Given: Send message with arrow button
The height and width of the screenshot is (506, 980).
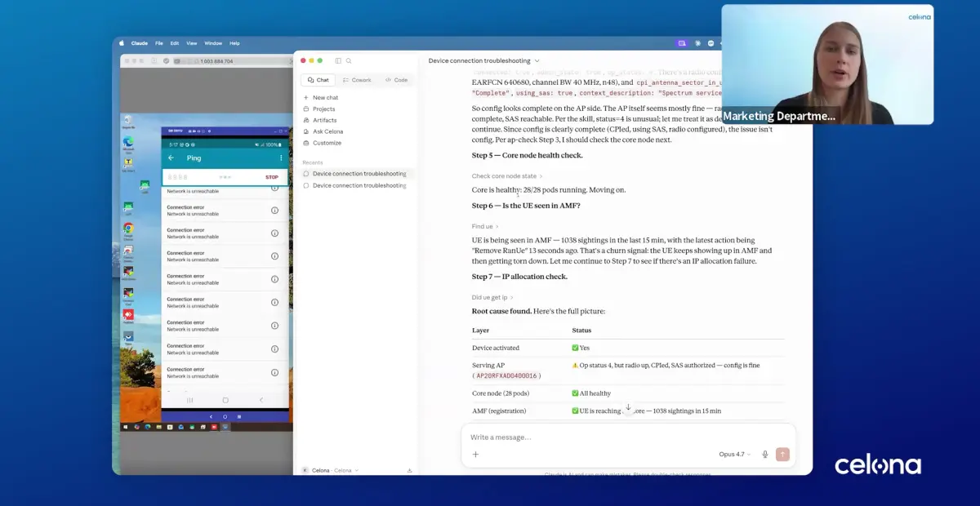Looking at the screenshot, I should [x=783, y=455].
